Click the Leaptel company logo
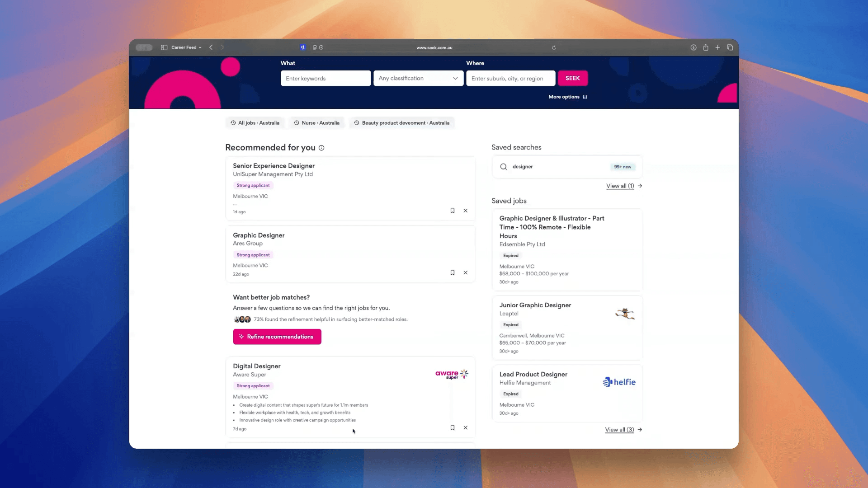The height and width of the screenshot is (488, 868). point(625,313)
